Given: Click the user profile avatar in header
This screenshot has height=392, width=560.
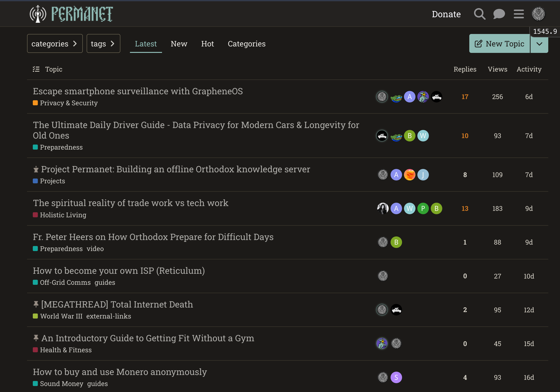Looking at the screenshot, I should coord(538,14).
